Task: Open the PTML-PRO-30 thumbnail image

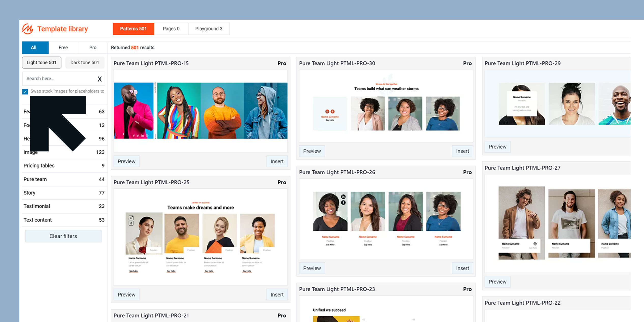Action: (x=386, y=106)
